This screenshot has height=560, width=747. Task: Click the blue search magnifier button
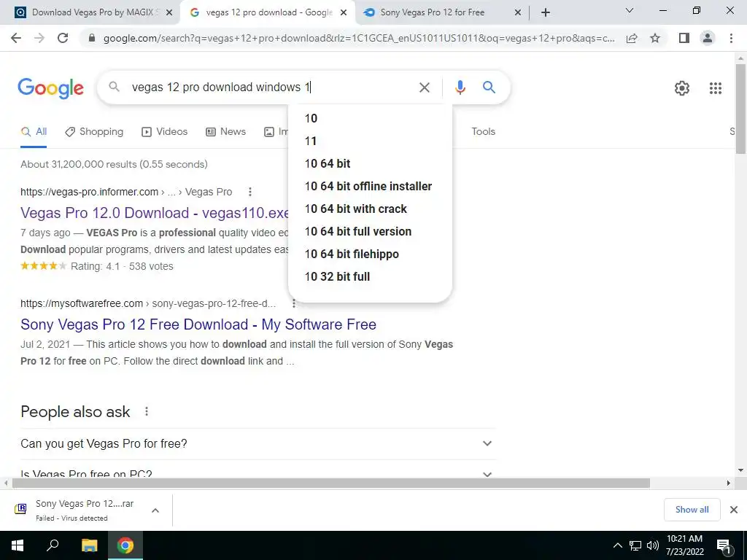[489, 87]
